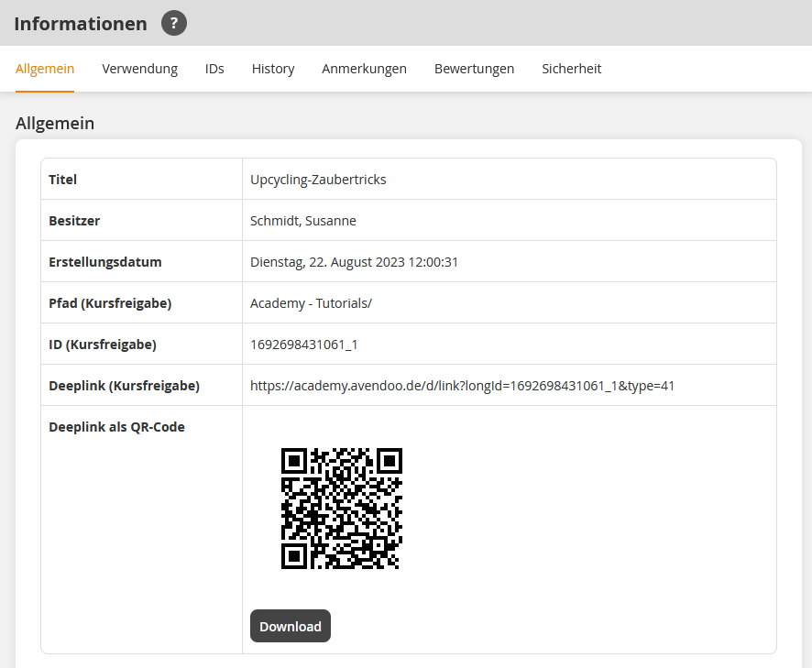This screenshot has width=812, height=668.
Task: Switch to the Verwendung tab
Action: point(140,69)
